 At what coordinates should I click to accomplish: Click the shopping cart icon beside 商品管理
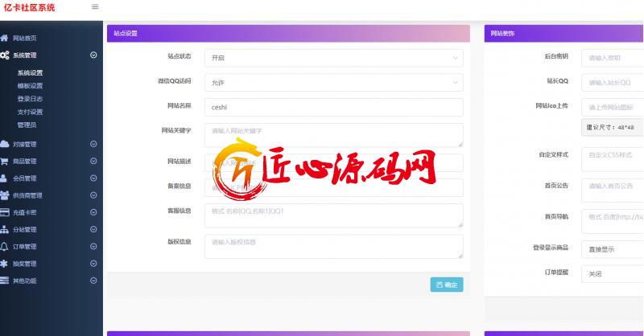(x=4, y=162)
